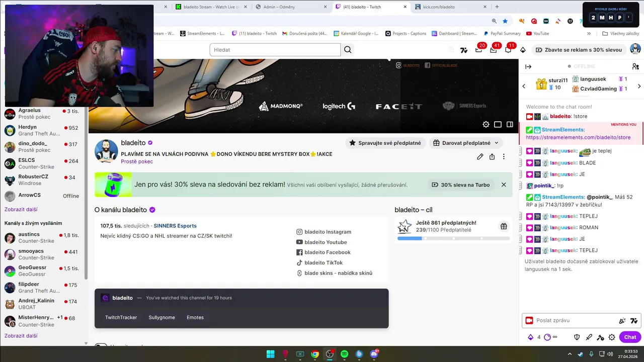Click the Spravujte své předplatné button

click(385, 143)
